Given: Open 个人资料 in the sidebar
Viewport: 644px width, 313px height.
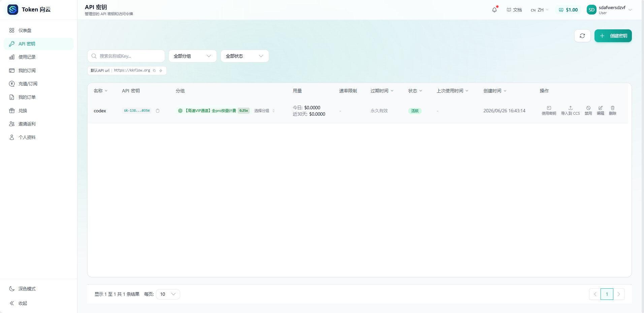Looking at the screenshot, I should click(x=39, y=137).
